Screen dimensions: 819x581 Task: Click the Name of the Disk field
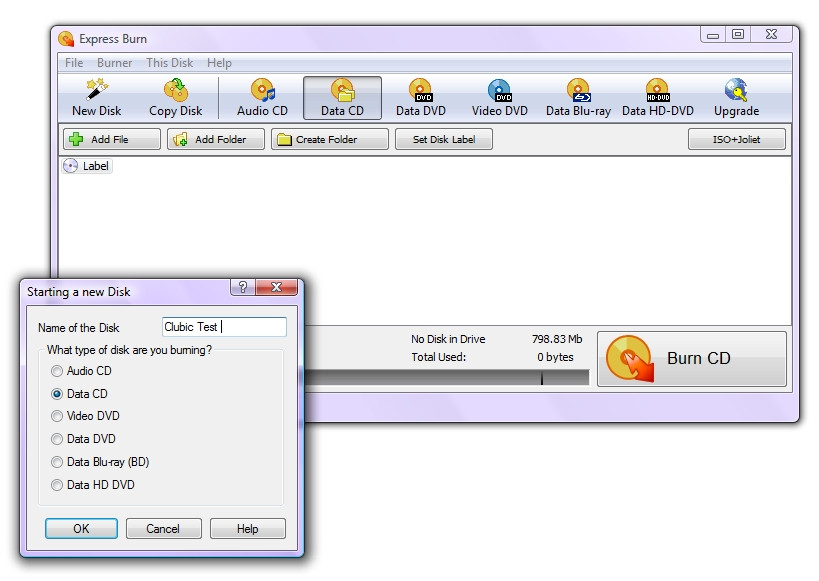224,327
